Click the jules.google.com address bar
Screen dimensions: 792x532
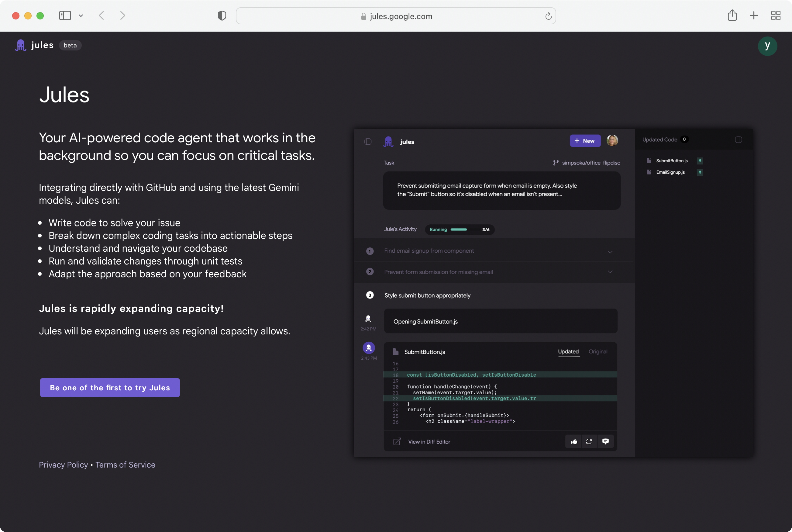396,16
